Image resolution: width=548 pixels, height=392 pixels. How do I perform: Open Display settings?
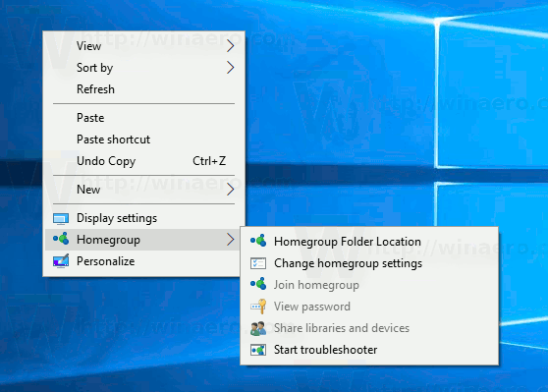[x=143, y=218]
